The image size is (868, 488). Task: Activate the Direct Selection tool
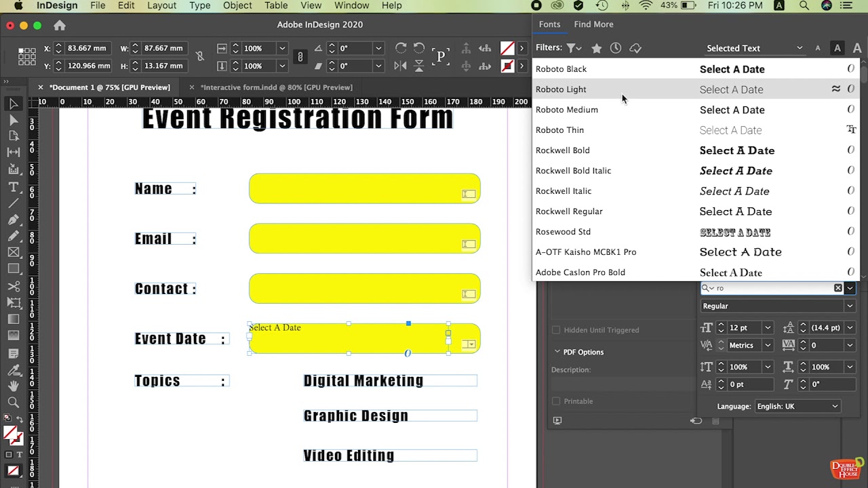coord(13,121)
